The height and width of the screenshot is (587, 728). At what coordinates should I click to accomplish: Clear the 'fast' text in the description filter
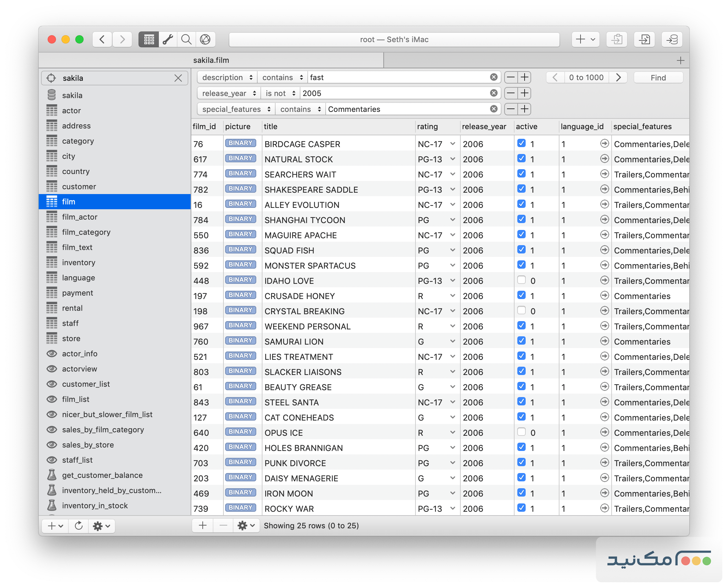pyautogui.click(x=494, y=77)
